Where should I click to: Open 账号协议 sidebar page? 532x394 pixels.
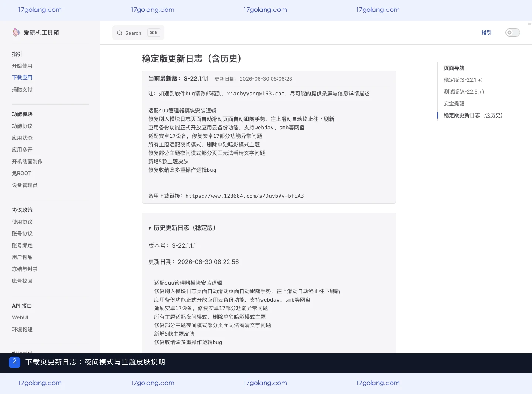click(x=22, y=234)
